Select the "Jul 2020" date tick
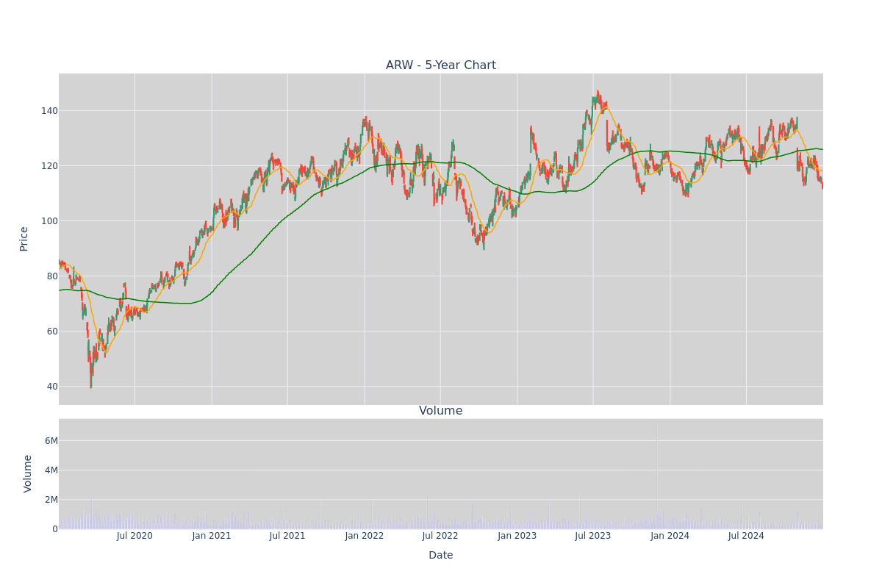 [135, 536]
